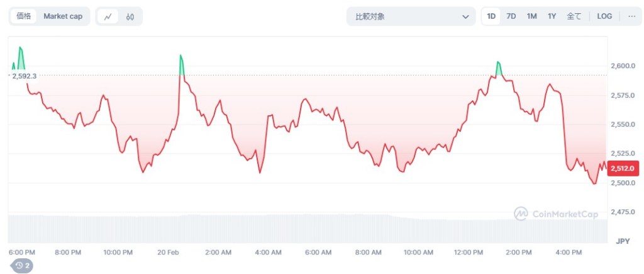Screen dimensions: 644x274
Task: Open the more options ellipsis menu
Action: click(631, 16)
